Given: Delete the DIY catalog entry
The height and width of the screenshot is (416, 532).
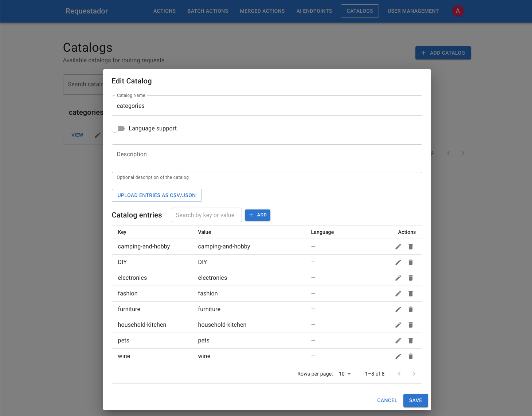Looking at the screenshot, I should [x=411, y=262].
